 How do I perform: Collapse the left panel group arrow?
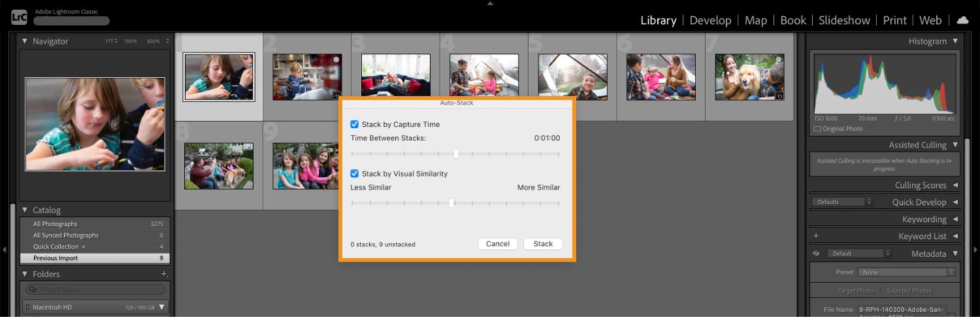coord(5,249)
